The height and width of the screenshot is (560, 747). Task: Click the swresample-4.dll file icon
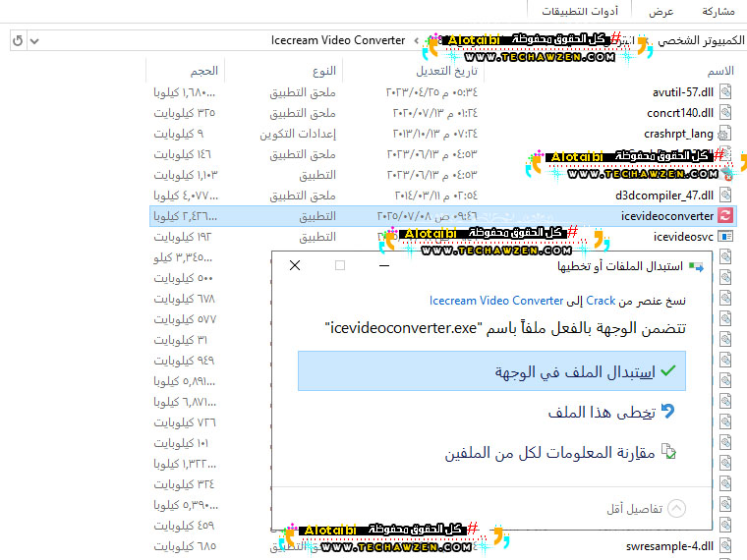pos(725,545)
